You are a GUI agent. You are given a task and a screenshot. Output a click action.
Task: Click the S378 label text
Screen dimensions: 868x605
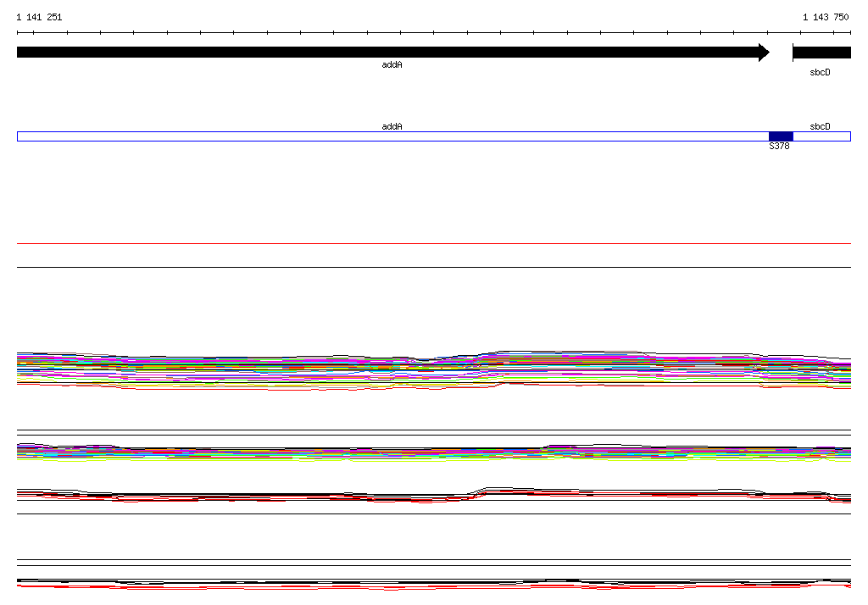779,146
